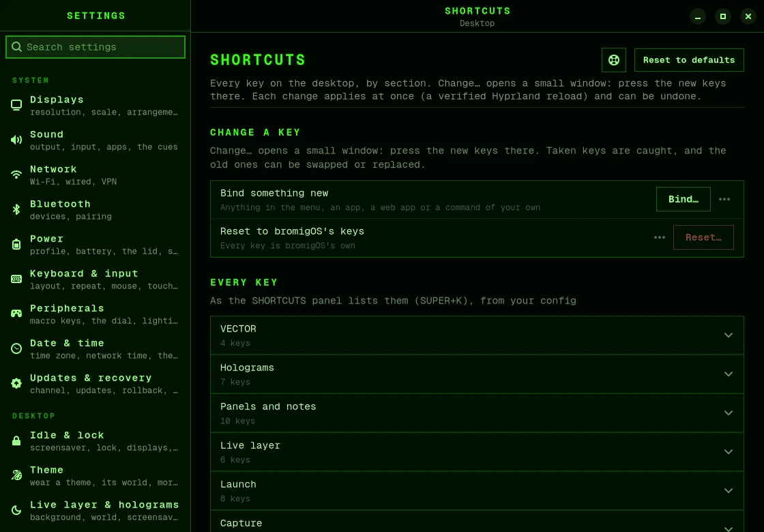764x532 pixels.
Task: Click the Updates & recovery gear icon
Action: tap(16, 383)
